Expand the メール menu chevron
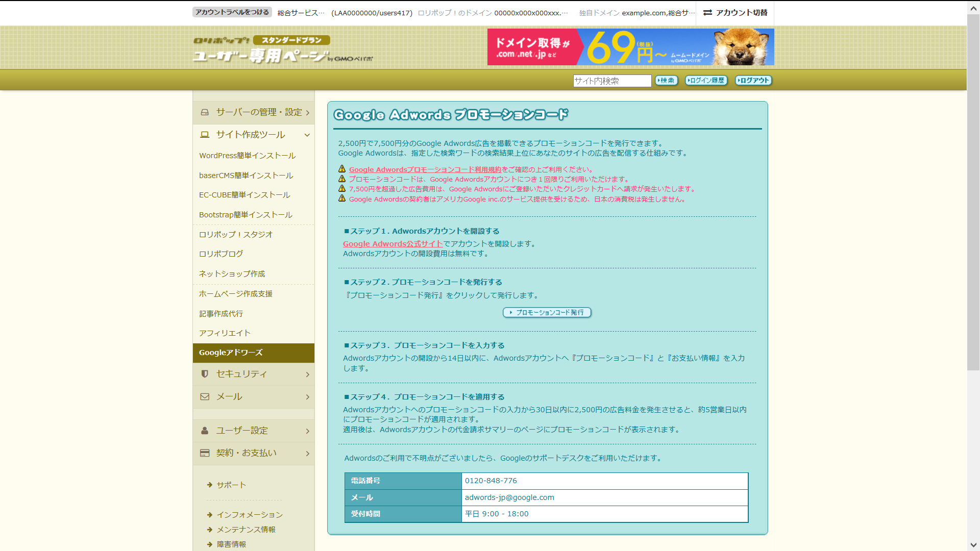This screenshot has height=551, width=980. (307, 397)
